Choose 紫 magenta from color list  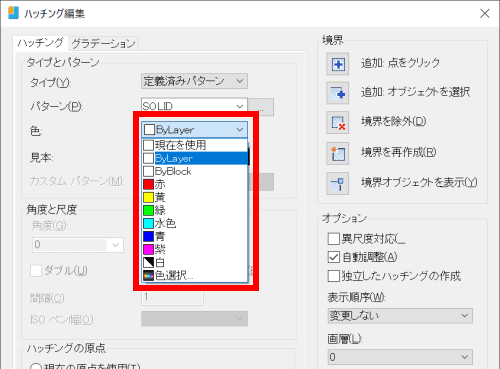(x=195, y=249)
